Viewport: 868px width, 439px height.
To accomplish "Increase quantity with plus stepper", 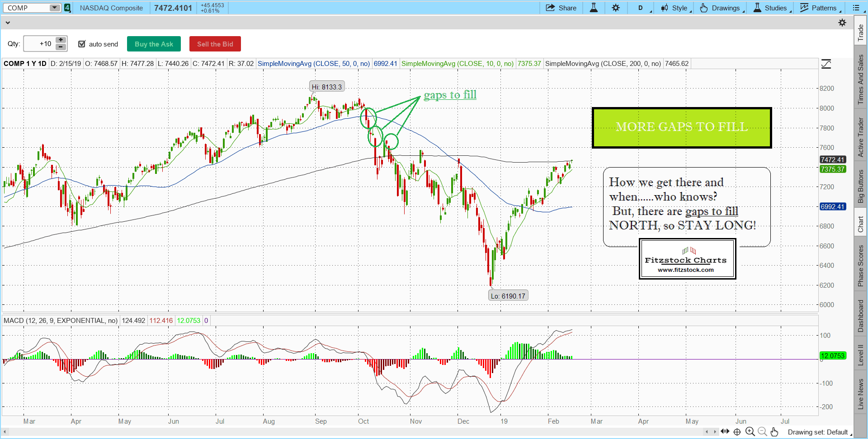I will [61, 40].
